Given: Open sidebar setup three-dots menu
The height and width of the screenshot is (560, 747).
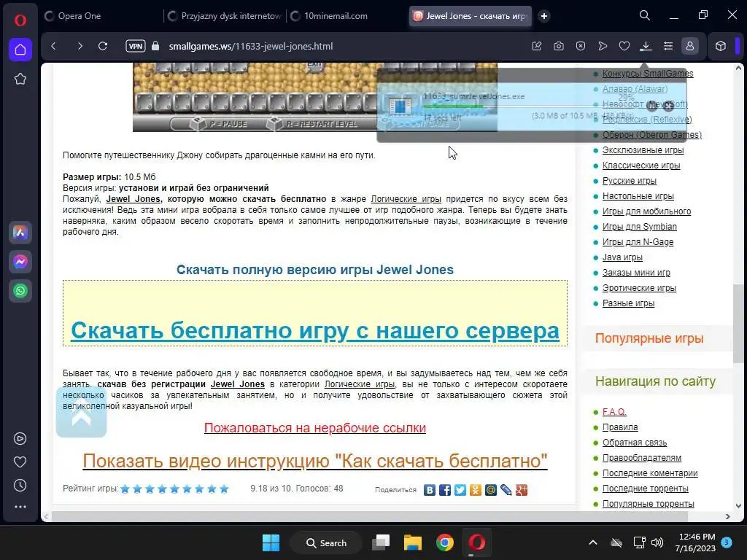Looking at the screenshot, I should pyautogui.click(x=20, y=507).
